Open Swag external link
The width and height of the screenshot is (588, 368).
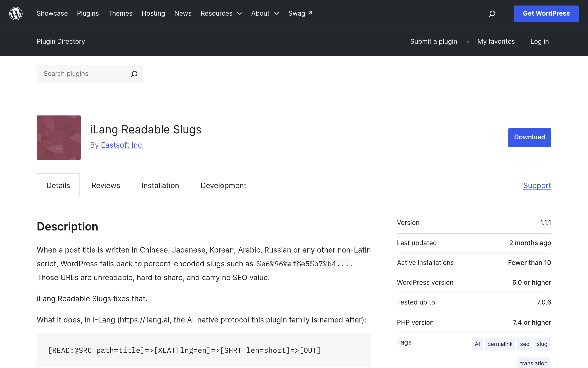point(300,13)
